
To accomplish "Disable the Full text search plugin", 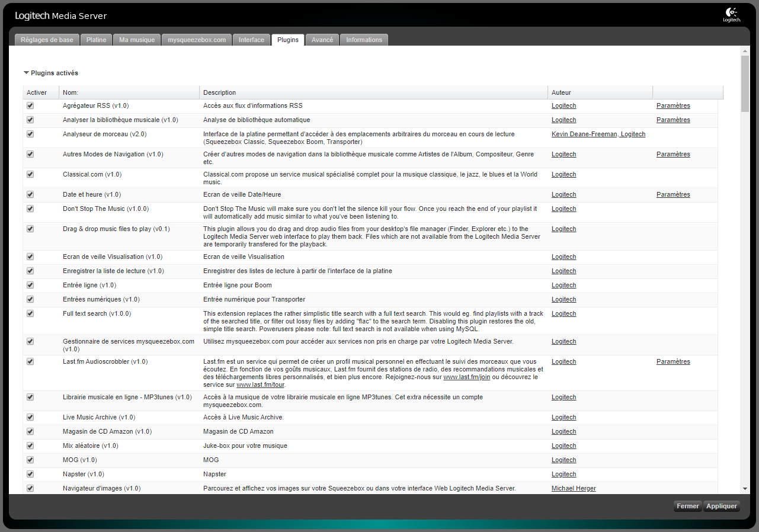I will [30, 313].
